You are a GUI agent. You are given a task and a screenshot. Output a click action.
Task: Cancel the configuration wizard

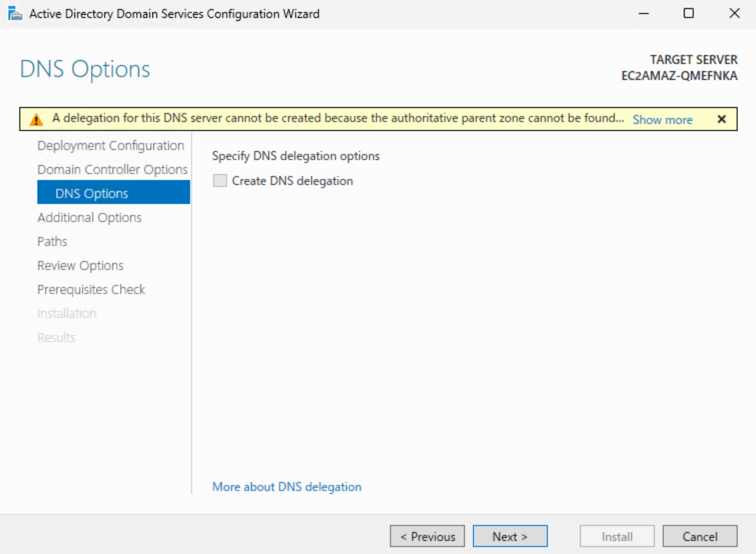click(700, 537)
